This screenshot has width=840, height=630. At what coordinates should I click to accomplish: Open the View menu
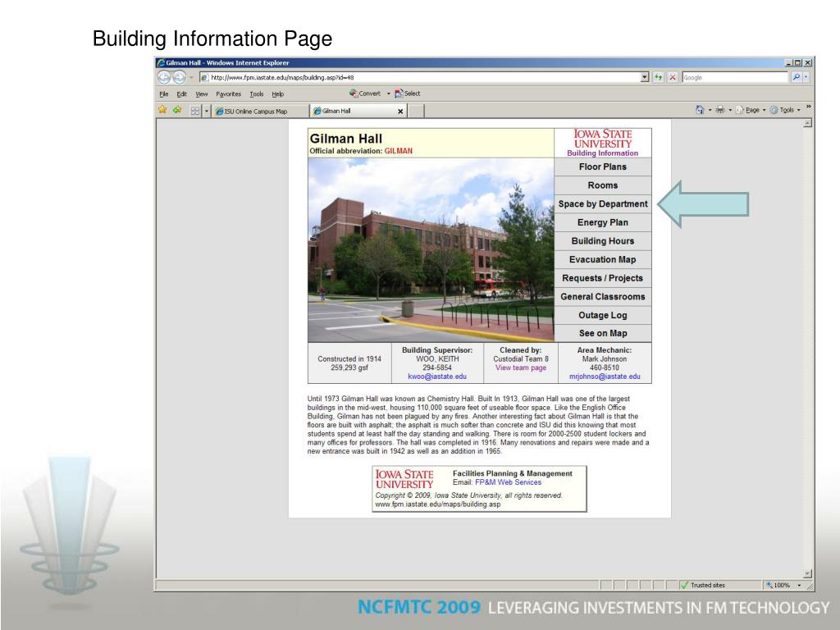tap(202, 94)
